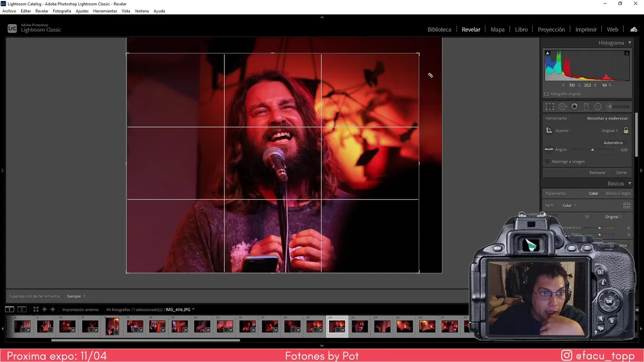This screenshot has width=644, height=362.
Task: Click the filmstrip horizontal scrollbar
Action: tap(145, 340)
